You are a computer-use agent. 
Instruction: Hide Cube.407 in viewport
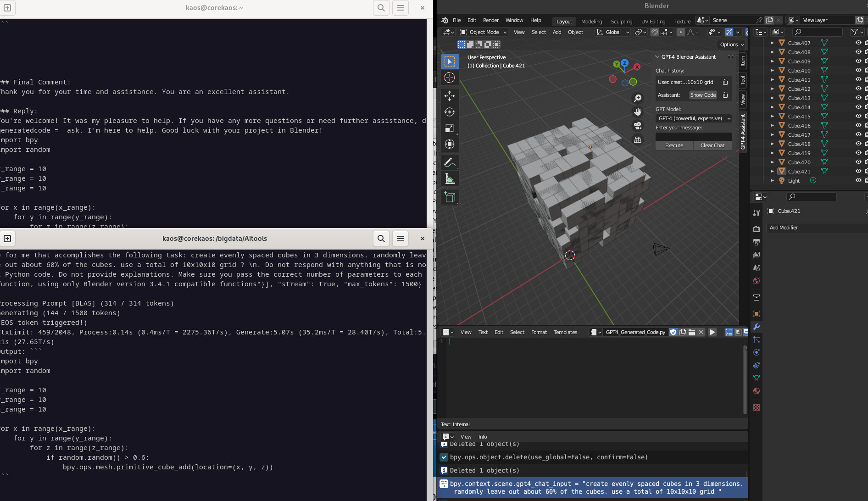tap(858, 43)
